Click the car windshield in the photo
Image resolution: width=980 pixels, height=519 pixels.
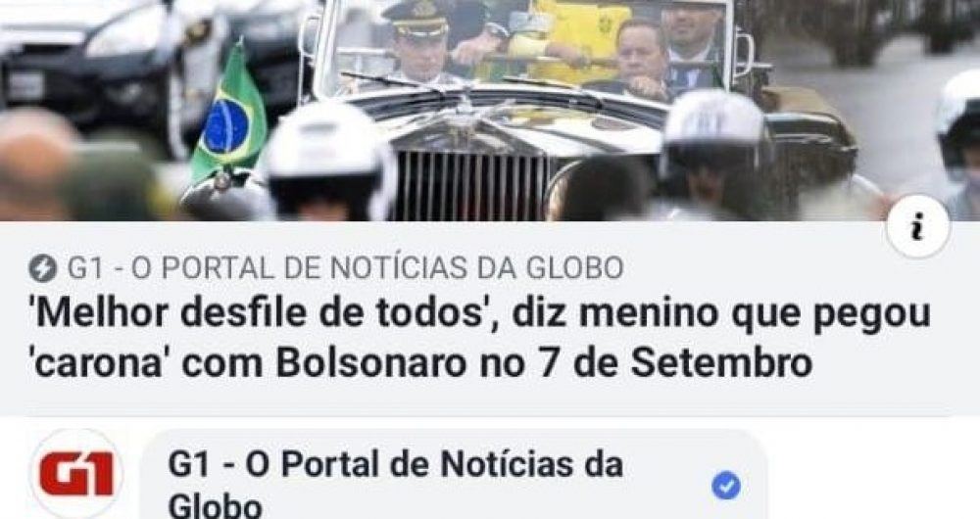(522, 44)
